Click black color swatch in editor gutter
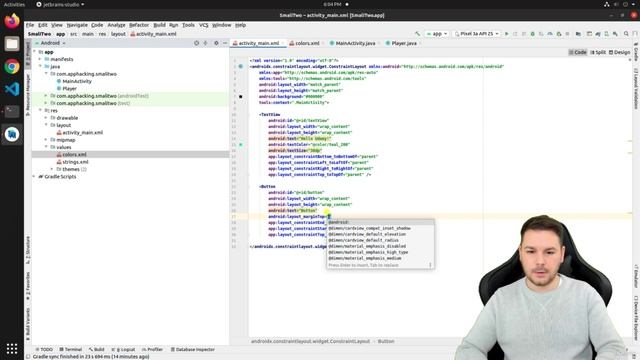Screen dimensions: 640x360 241,96
